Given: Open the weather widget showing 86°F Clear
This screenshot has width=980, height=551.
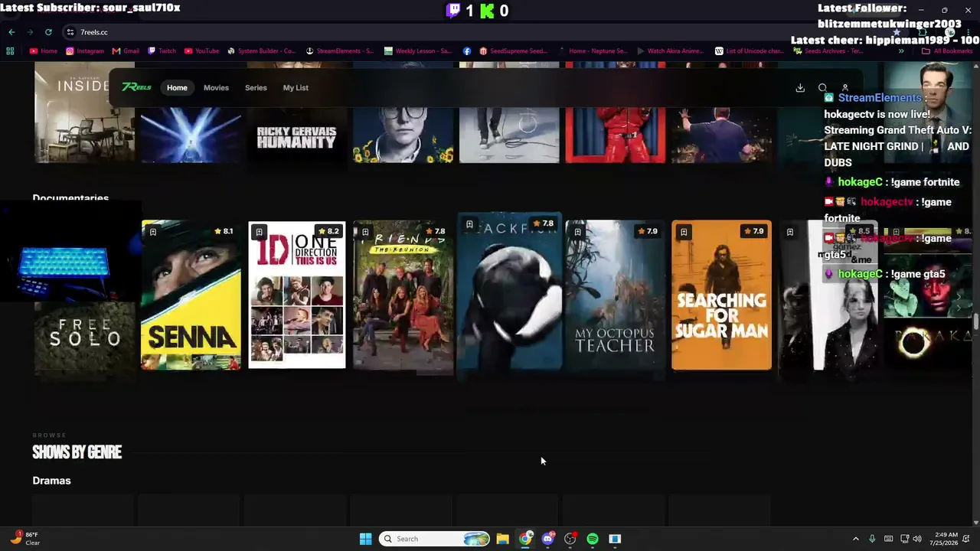Looking at the screenshot, I should pyautogui.click(x=24, y=539).
